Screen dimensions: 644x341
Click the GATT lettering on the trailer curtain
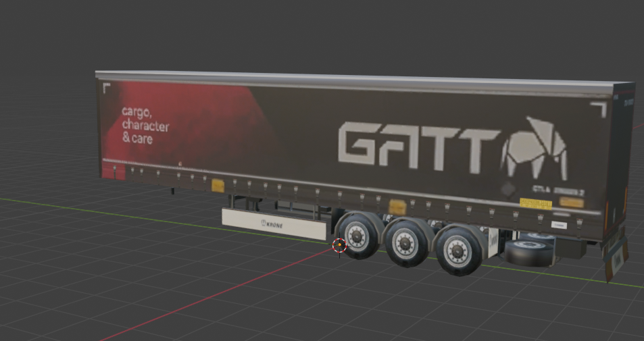[418, 147]
